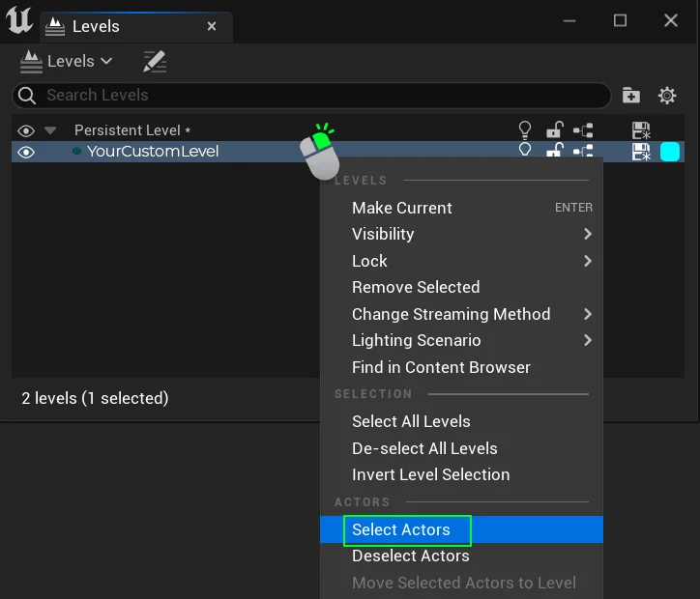Image resolution: width=700 pixels, height=599 pixels.
Task: Open the level details edit icon
Action: pos(155,61)
